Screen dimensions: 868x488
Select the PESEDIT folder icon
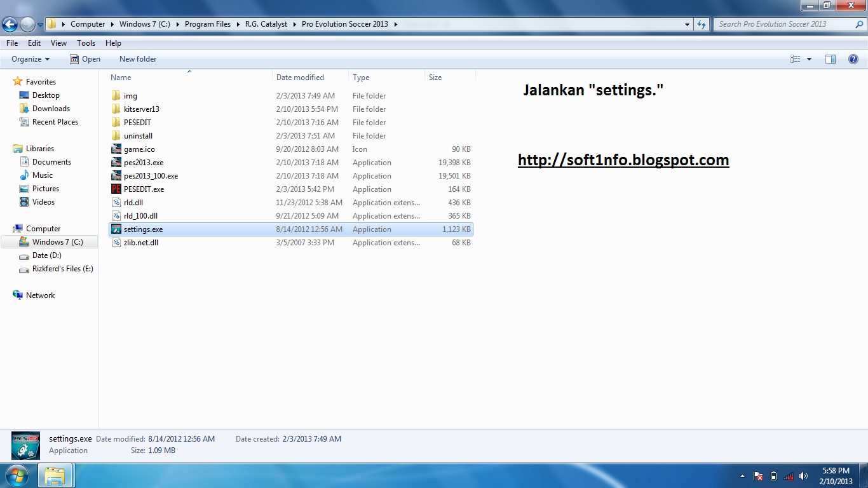pyautogui.click(x=116, y=123)
